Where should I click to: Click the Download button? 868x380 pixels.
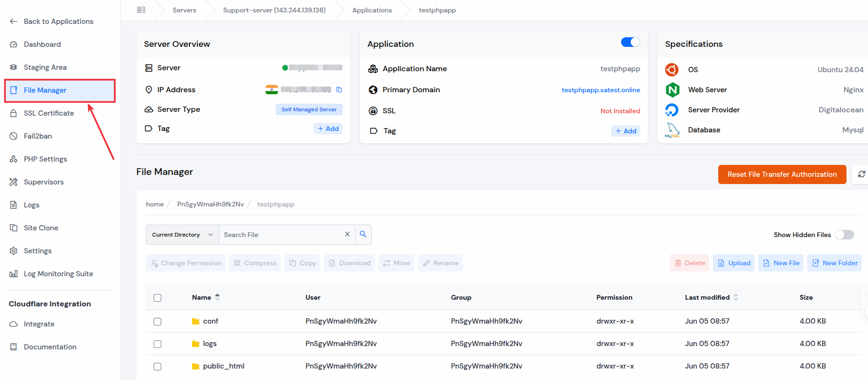349,263
